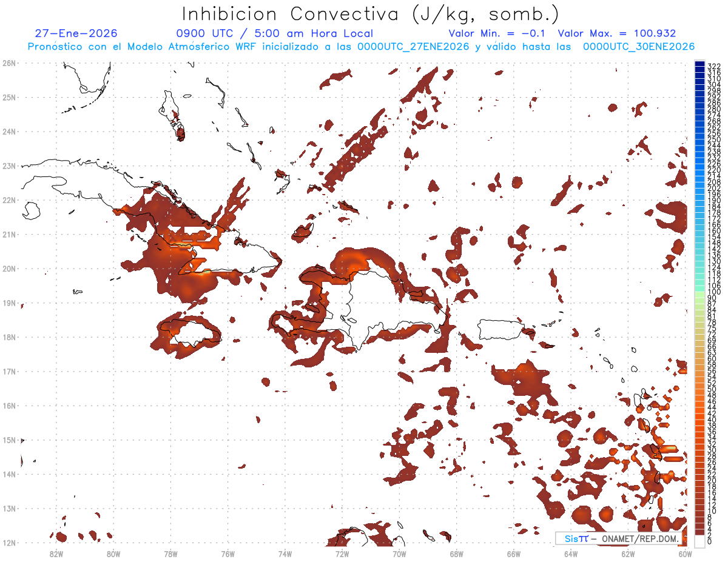Click the 72W longitude label
The image size is (728, 562).
point(342,554)
